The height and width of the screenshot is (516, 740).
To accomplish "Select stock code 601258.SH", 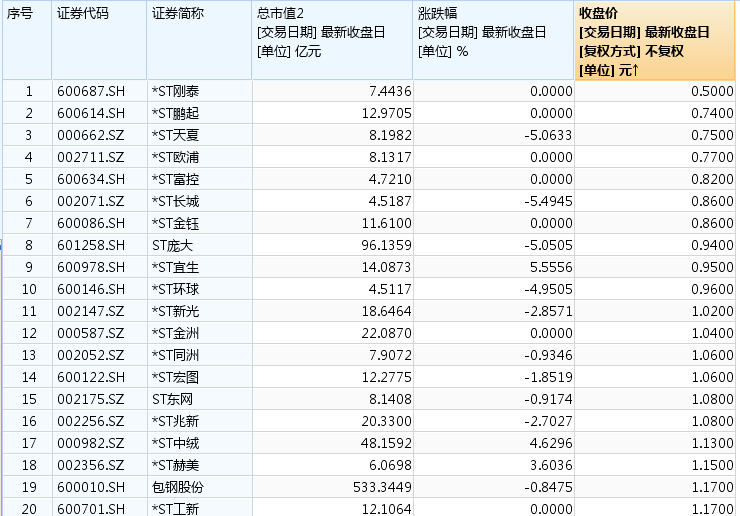I will 91,245.
